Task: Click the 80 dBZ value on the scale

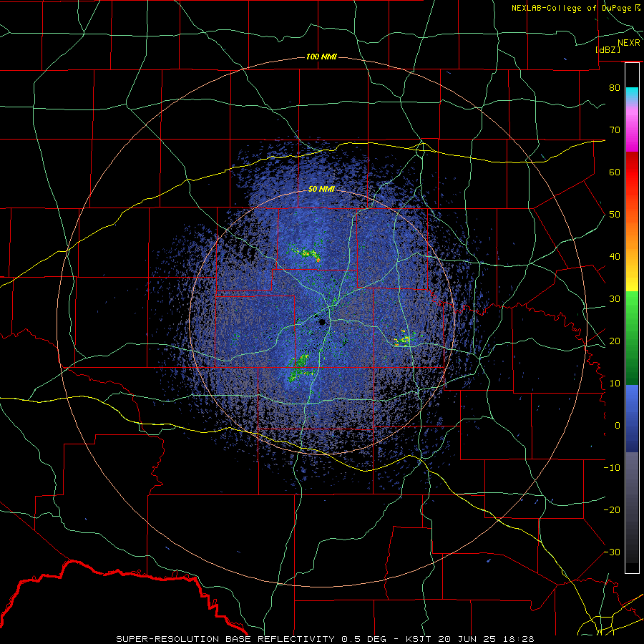Action: pyautogui.click(x=615, y=87)
